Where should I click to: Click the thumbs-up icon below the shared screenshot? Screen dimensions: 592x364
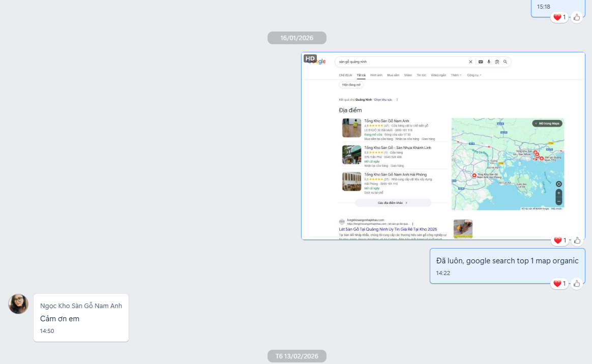pos(577,240)
